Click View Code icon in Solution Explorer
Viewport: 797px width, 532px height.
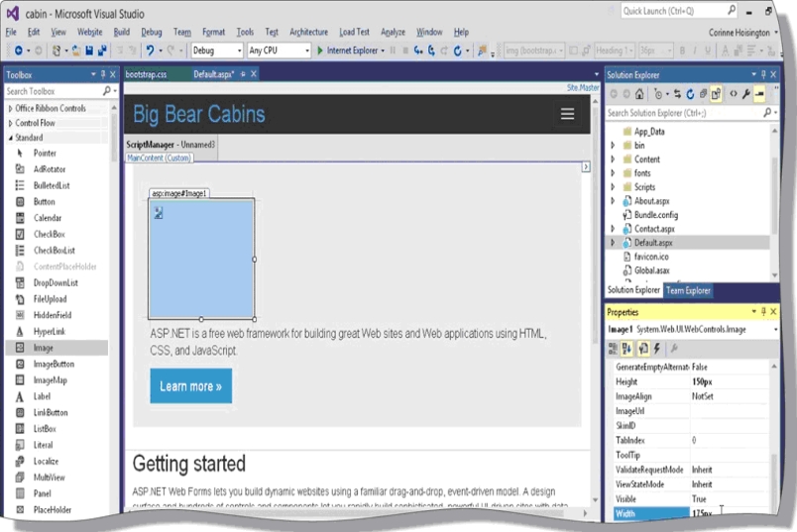point(733,94)
